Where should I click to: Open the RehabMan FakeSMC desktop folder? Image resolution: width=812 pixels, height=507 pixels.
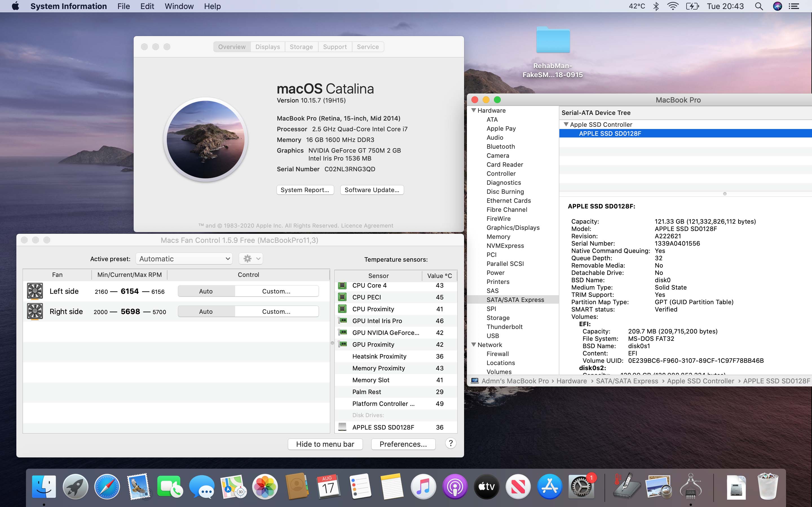553,41
